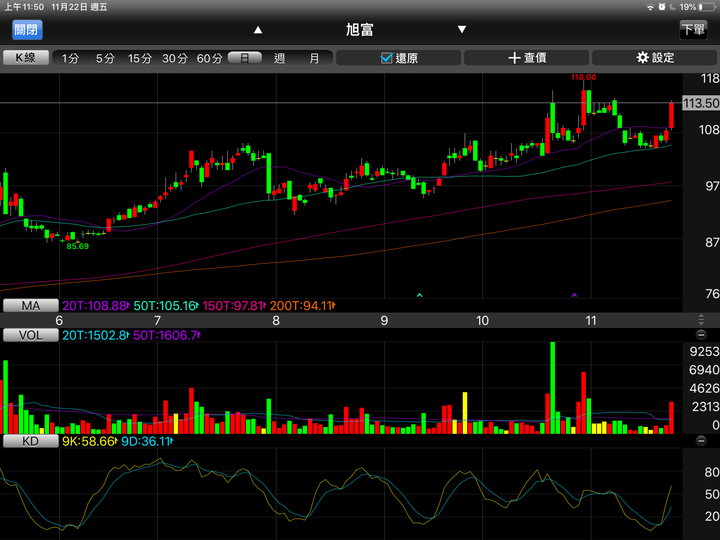
Task: Switch to 30分 timeframe
Action: (174, 58)
